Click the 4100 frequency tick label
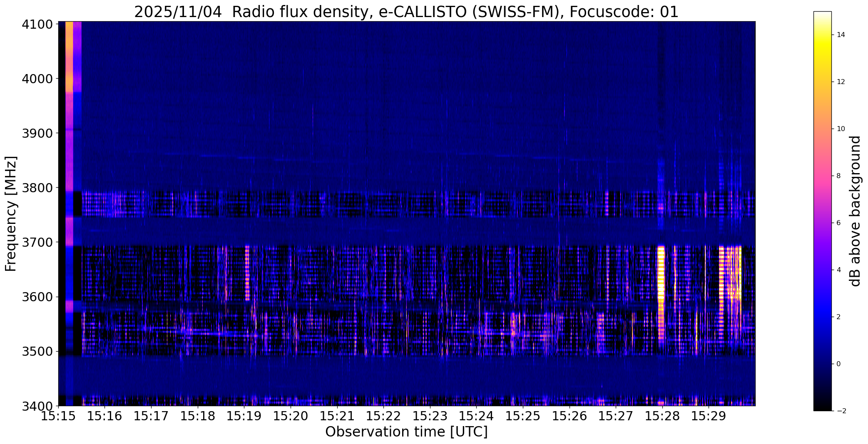The height and width of the screenshot is (444, 868). pyautogui.click(x=37, y=24)
